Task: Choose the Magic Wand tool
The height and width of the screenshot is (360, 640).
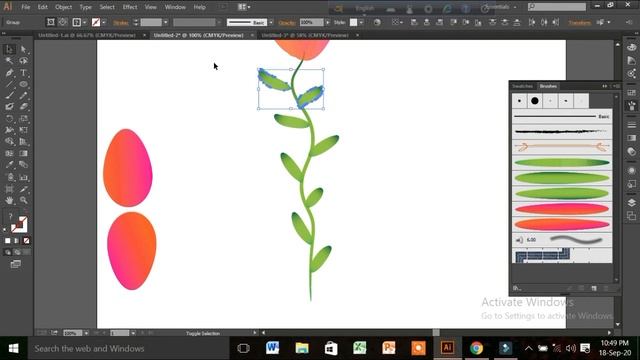Action: coord(10,61)
